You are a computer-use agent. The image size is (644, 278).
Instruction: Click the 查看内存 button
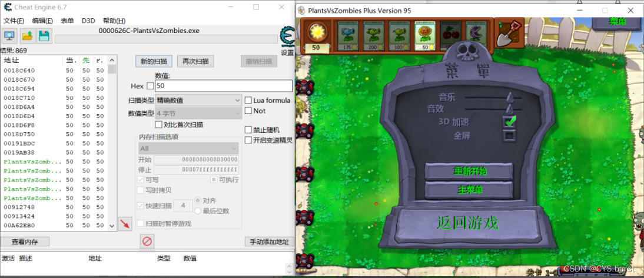pos(25,242)
